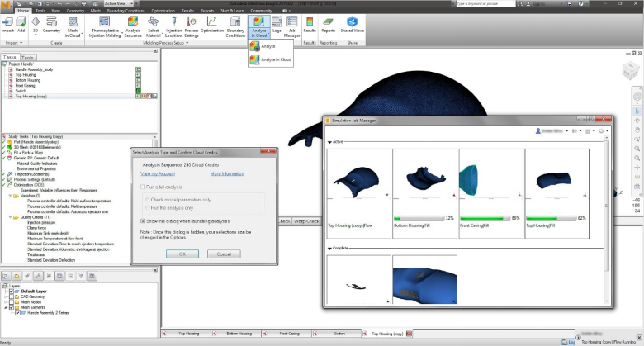
Task: Uncheck 'Show this dialog when launching analyses'
Action: point(143,222)
